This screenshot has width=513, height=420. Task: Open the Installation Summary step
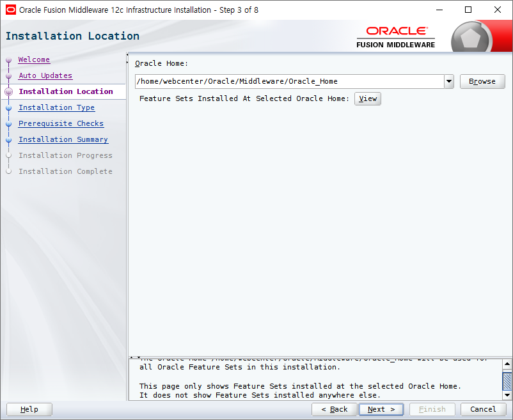click(x=63, y=139)
